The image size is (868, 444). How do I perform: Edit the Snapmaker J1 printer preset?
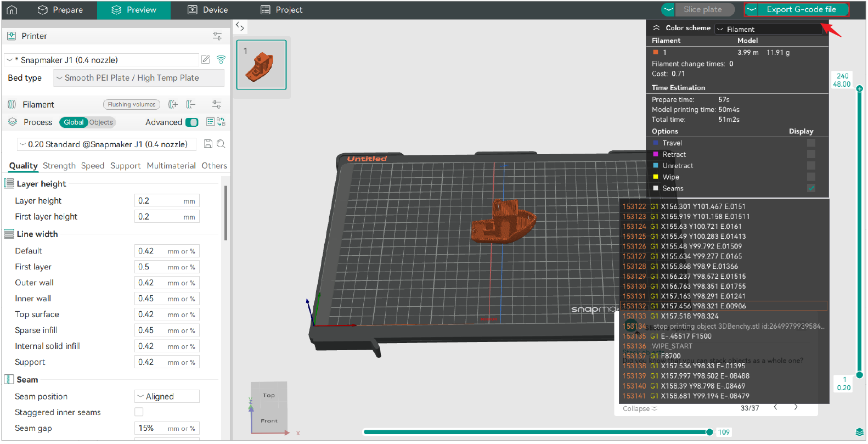[206, 60]
